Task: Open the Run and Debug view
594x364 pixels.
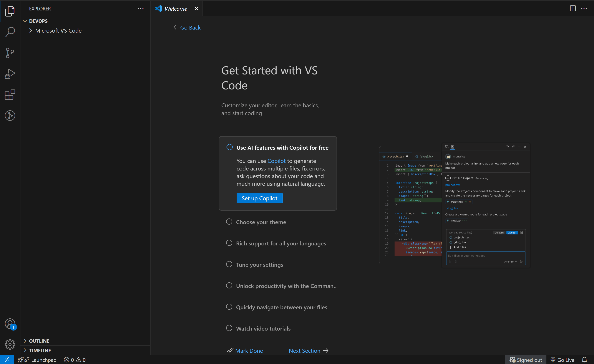Action: click(x=10, y=74)
